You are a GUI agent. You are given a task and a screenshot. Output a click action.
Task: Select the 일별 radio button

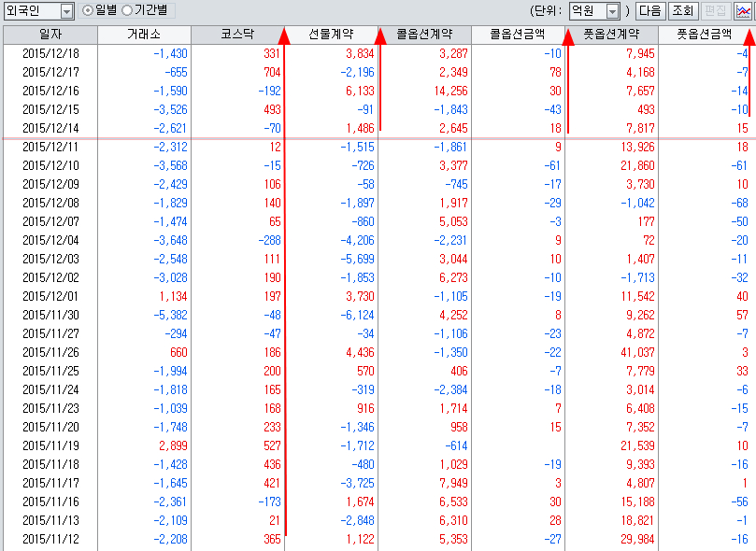tap(89, 11)
